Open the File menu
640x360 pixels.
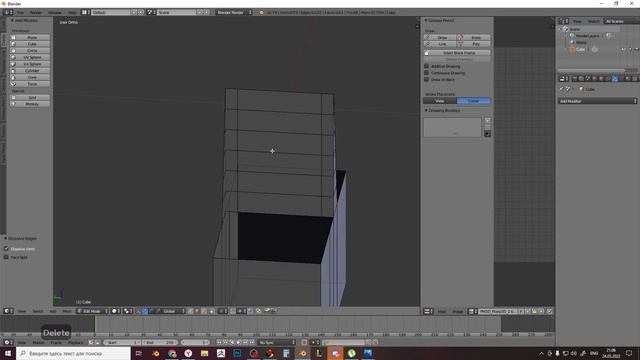click(x=20, y=13)
